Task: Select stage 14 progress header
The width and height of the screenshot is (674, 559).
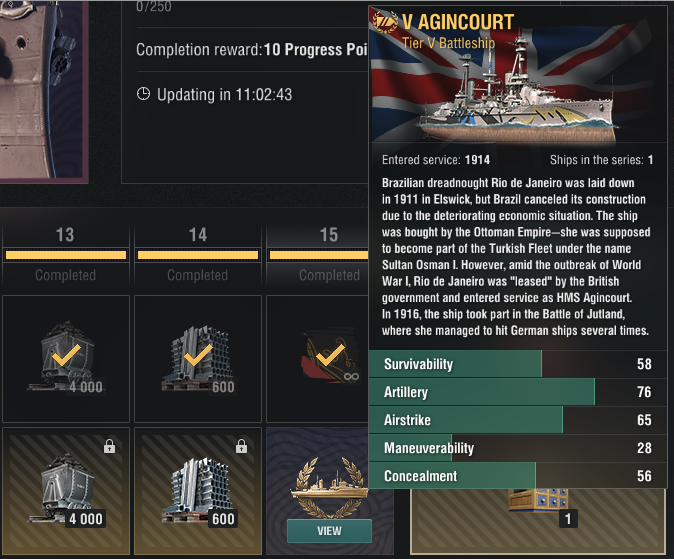Action: tap(198, 254)
